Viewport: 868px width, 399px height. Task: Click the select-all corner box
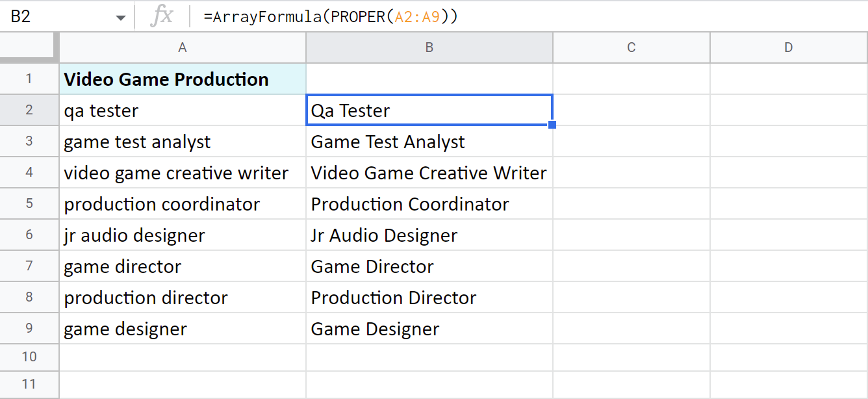29,47
